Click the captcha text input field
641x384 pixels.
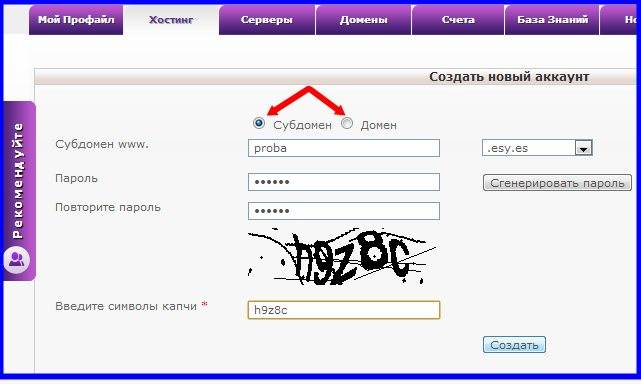tap(344, 310)
